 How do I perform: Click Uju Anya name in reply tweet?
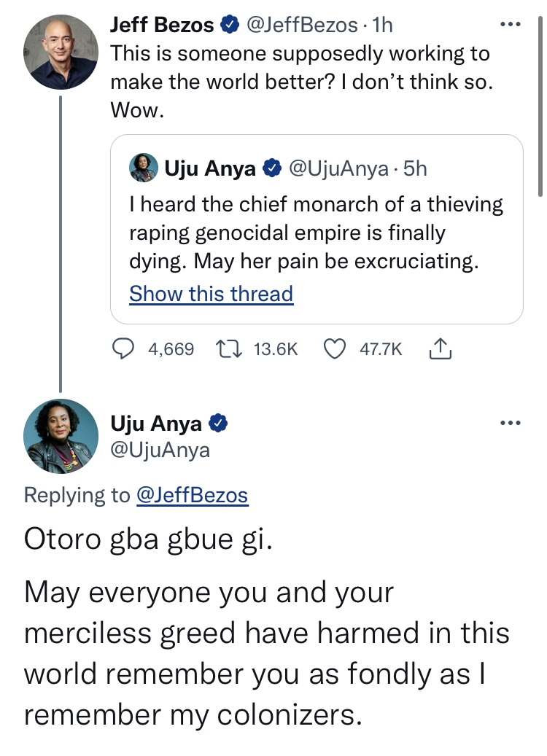point(156,423)
